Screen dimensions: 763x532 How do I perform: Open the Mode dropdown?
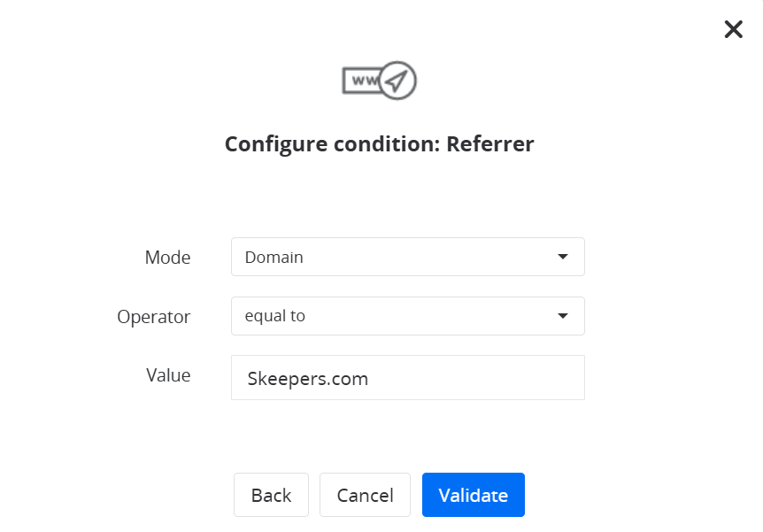click(x=407, y=257)
